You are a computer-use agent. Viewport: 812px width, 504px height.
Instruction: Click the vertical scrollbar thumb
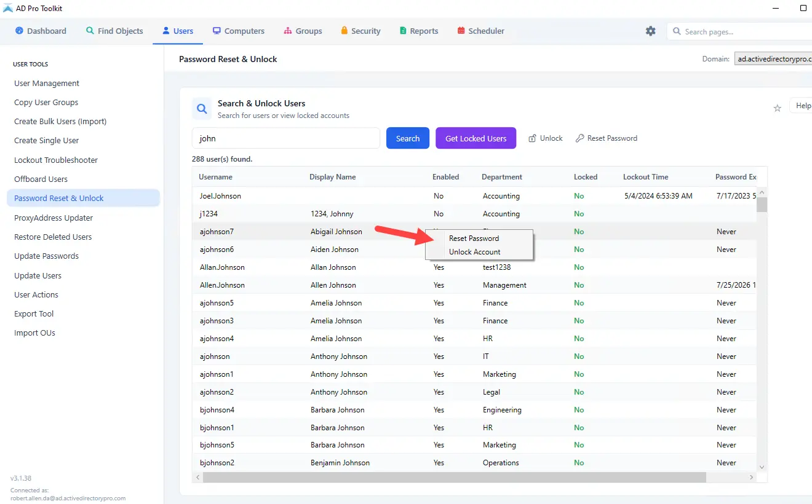pos(762,204)
